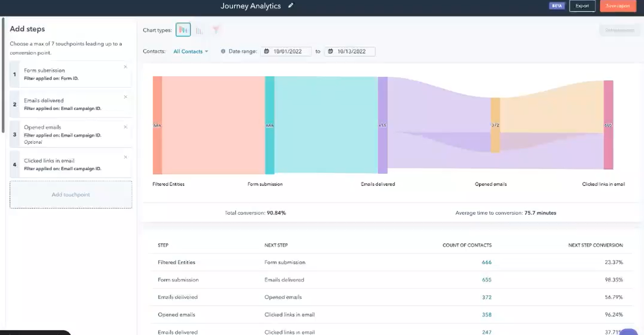Click the teal Form submission node in chart
644x335 pixels.
click(270, 125)
